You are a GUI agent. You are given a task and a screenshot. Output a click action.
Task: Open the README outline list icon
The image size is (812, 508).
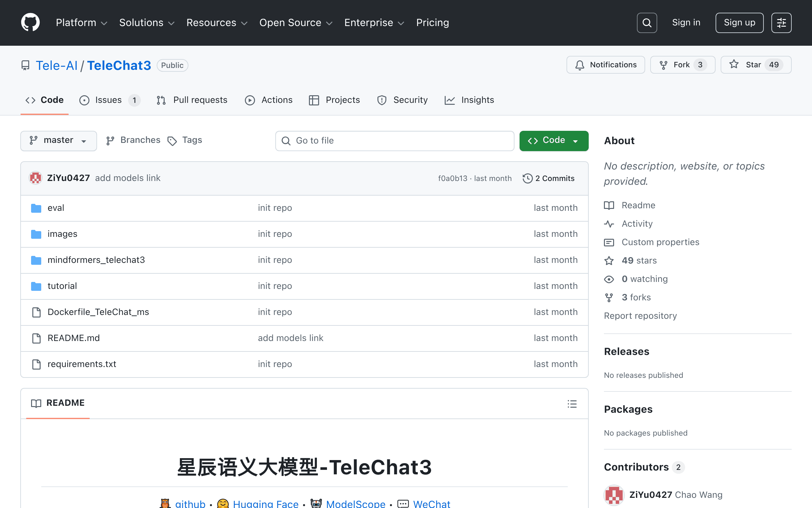[x=572, y=404]
